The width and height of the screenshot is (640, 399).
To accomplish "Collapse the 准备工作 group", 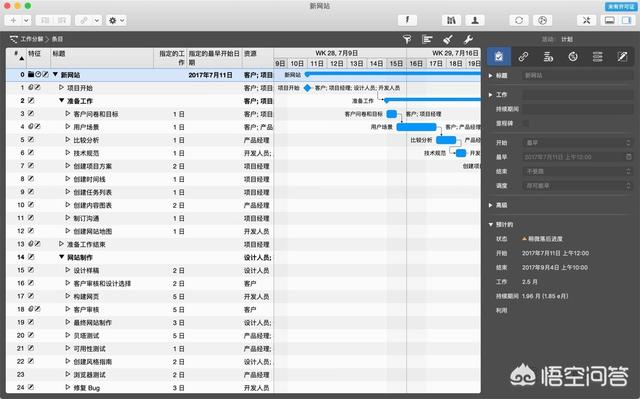I will [61, 101].
